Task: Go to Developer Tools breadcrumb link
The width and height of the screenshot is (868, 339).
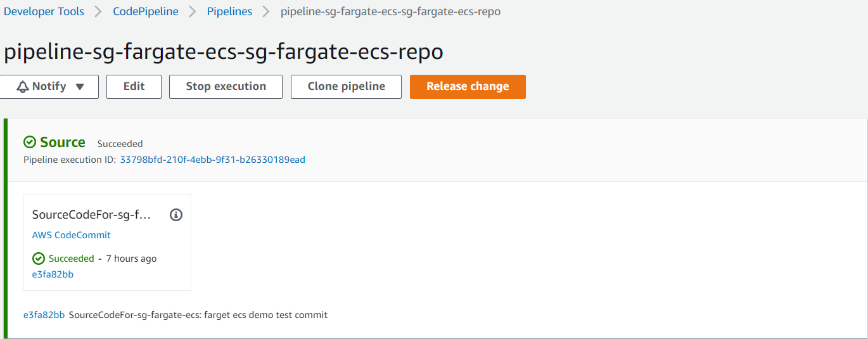Action: [x=44, y=12]
